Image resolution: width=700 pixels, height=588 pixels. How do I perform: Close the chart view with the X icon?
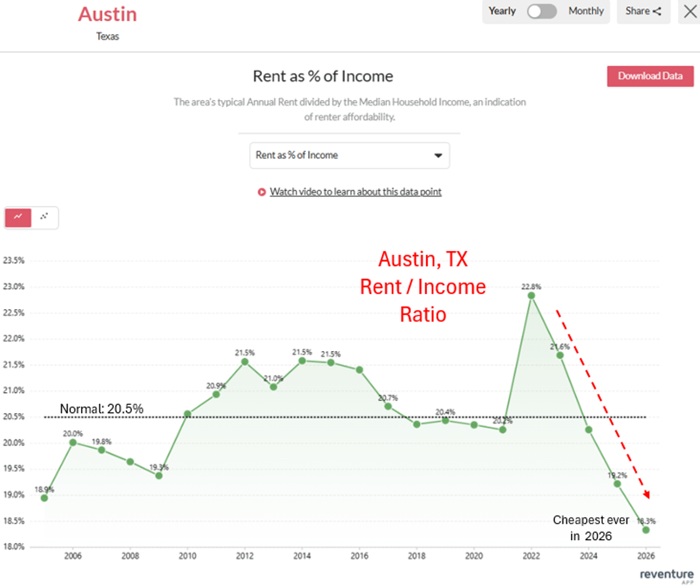[690, 12]
